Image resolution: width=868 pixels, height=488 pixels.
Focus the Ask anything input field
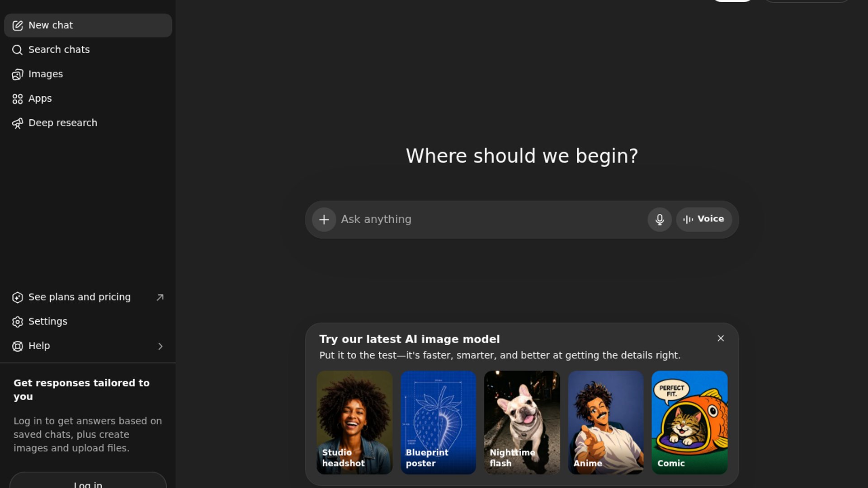coord(491,220)
